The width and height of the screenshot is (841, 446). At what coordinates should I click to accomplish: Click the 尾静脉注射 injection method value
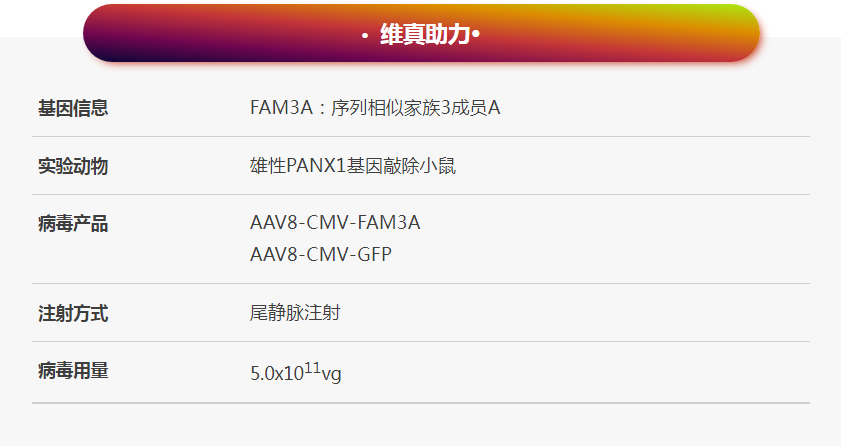pos(295,313)
